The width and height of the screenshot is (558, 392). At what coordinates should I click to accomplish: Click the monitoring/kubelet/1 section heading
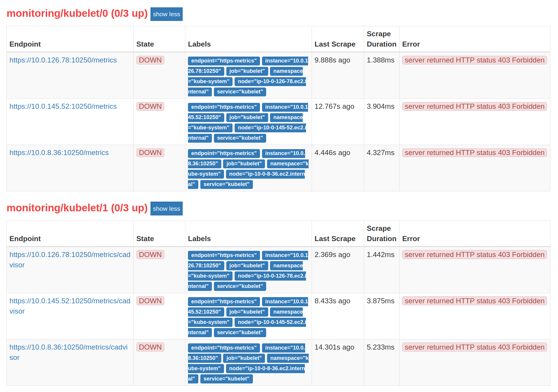77,208
